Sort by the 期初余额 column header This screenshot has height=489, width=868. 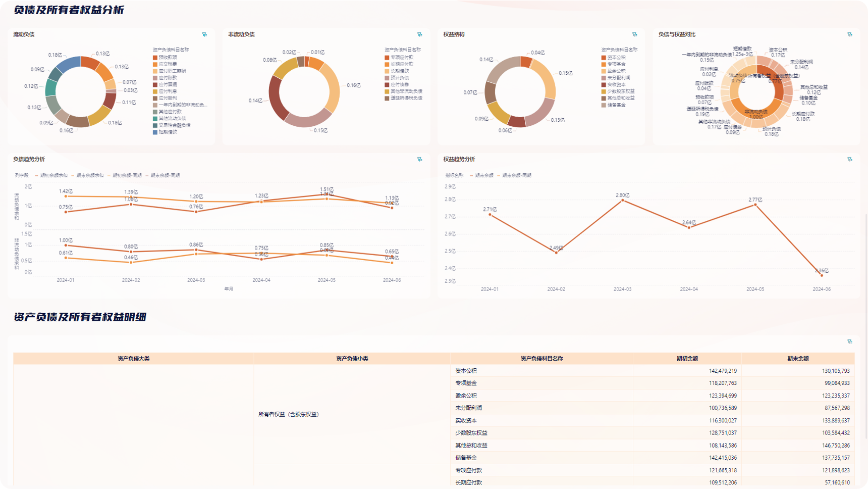(x=687, y=359)
